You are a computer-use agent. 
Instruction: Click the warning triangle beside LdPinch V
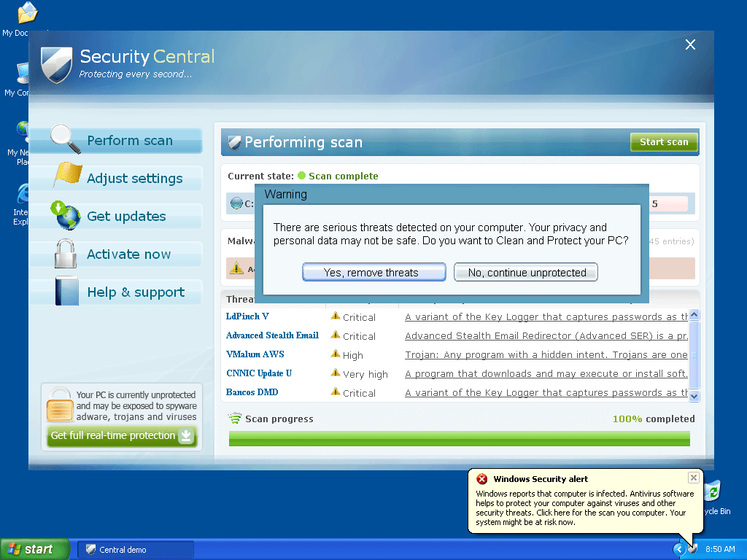tap(336, 316)
